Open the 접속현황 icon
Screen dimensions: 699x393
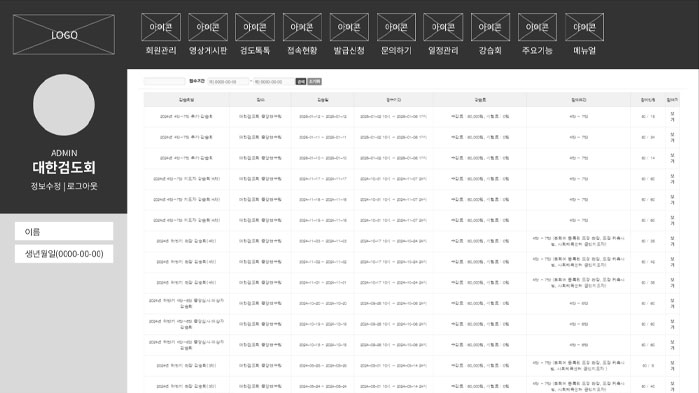click(x=302, y=27)
